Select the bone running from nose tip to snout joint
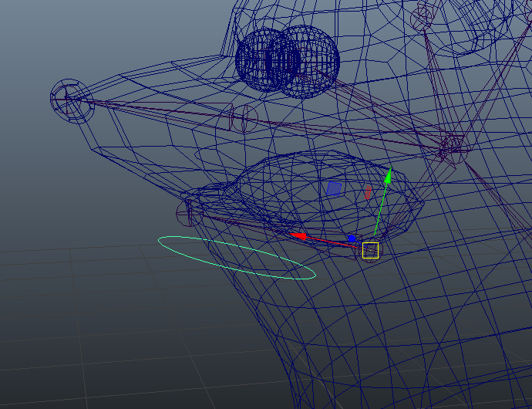The width and height of the screenshot is (532, 409). point(154,107)
